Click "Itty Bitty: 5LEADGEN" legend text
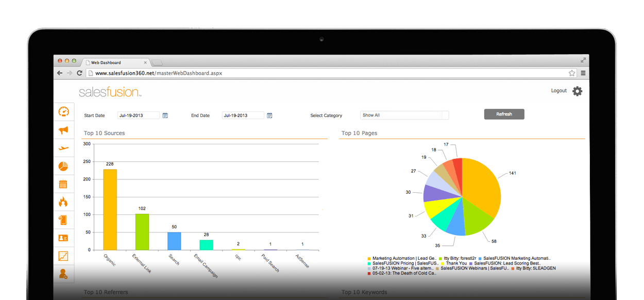This screenshot has height=300, width=644. click(x=536, y=269)
